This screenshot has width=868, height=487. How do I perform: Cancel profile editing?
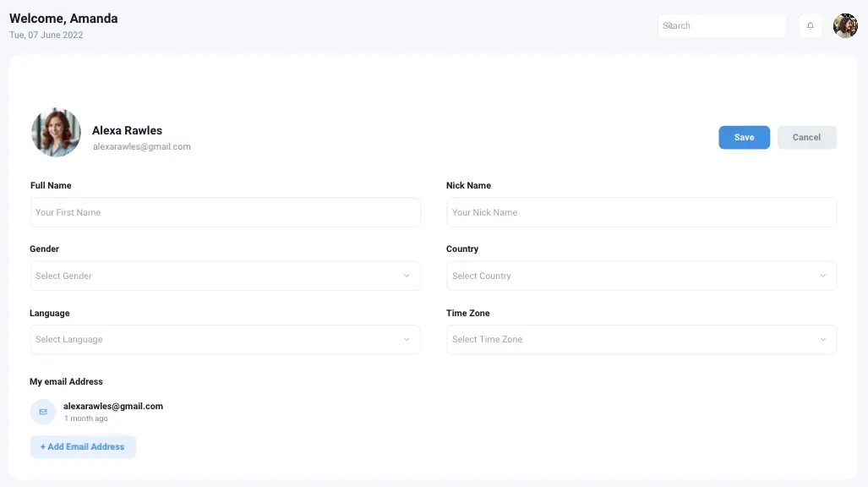pos(806,138)
